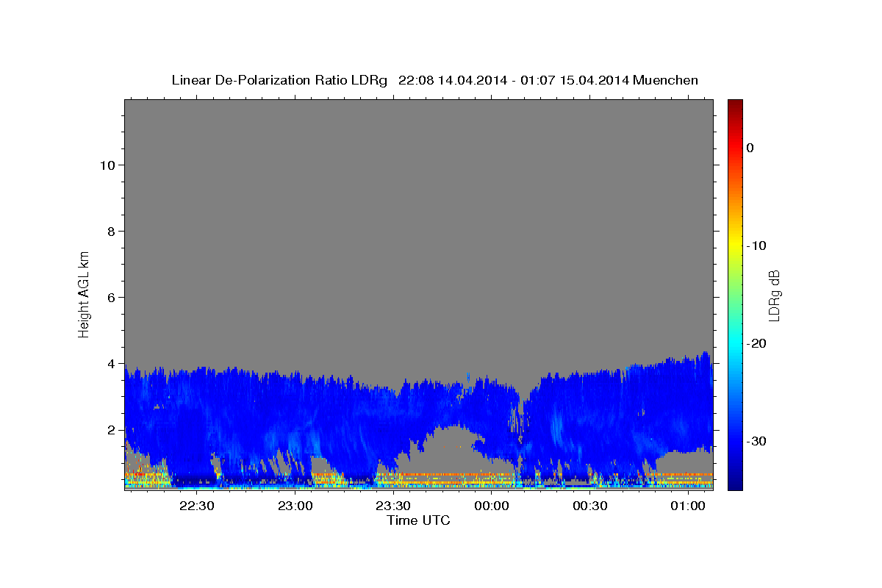Click the -30 dB colorbar label
The image size is (882, 588).
click(757, 441)
